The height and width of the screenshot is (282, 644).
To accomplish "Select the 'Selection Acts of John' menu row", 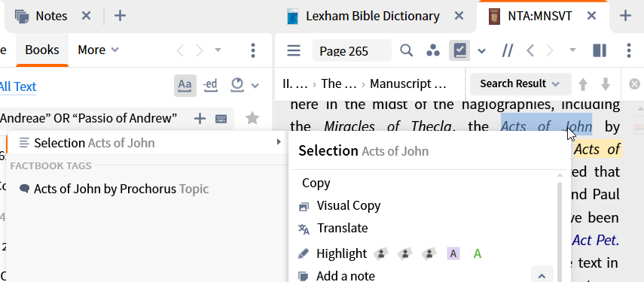I will pyautogui.click(x=146, y=143).
